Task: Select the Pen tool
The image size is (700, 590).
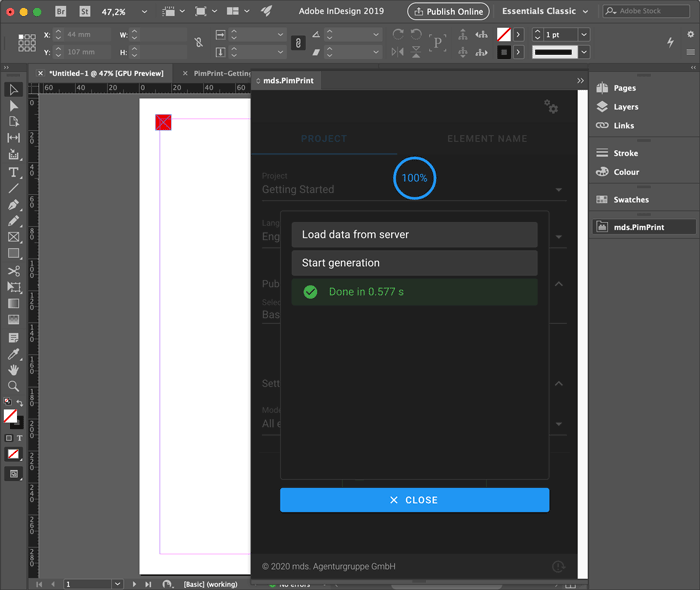Action: 13,205
